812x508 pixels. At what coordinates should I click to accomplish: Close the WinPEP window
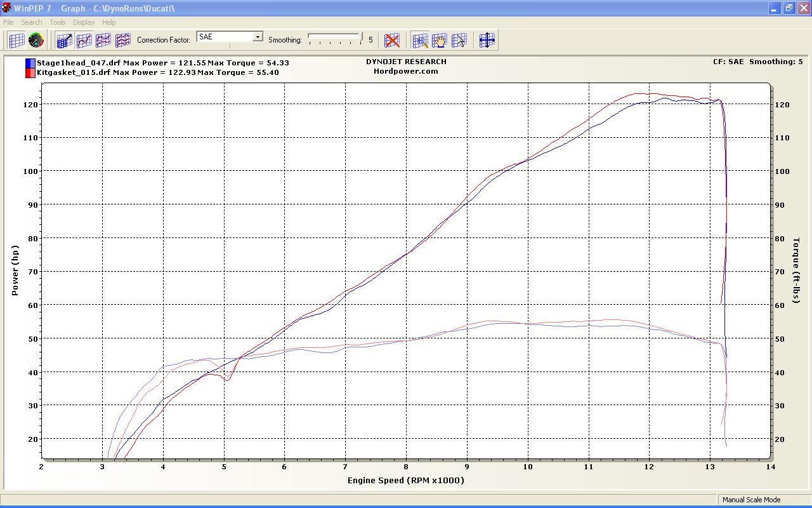803,8
